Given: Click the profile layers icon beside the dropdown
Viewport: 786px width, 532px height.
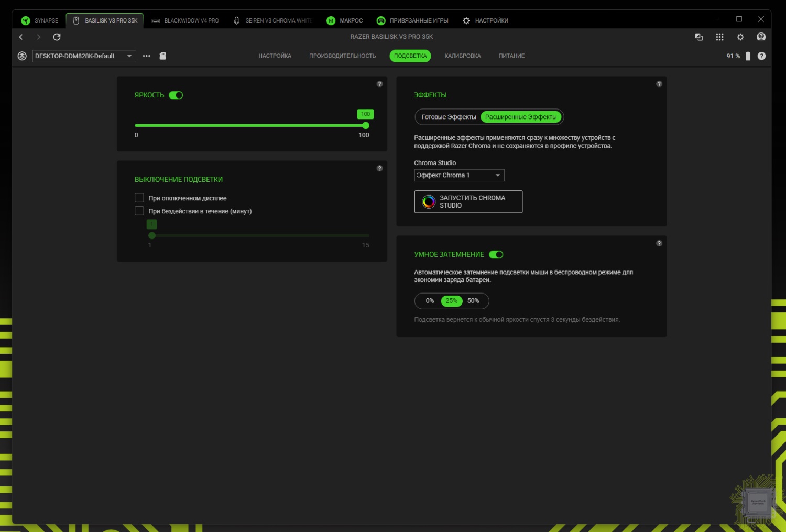Looking at the screenshot, I should [22, 56].
